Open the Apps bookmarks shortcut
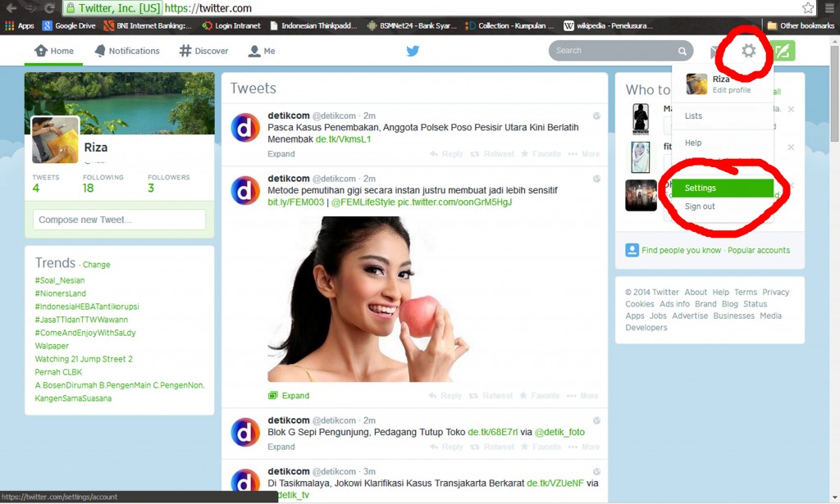 (x=20, y=25)
